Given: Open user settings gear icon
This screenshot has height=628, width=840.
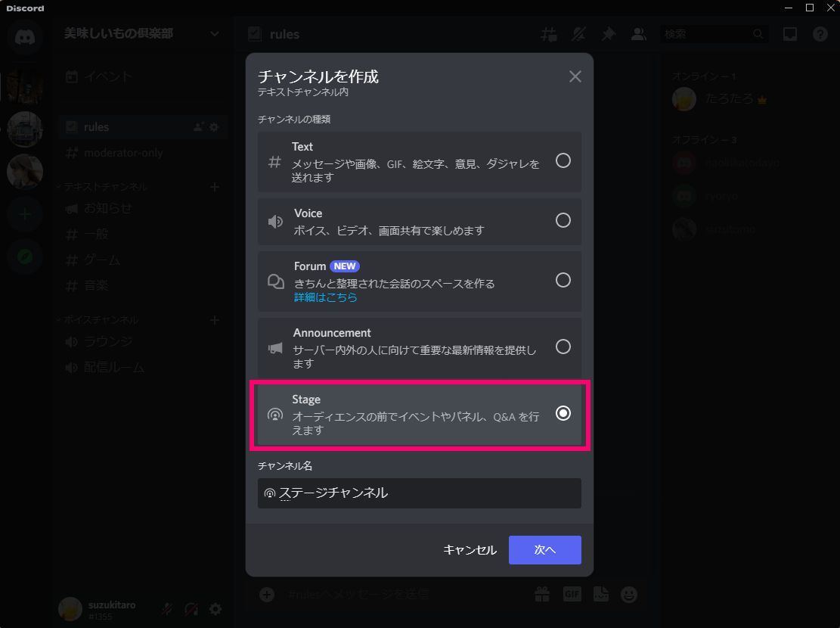Looking at the screenshot, I should point(215,609).
